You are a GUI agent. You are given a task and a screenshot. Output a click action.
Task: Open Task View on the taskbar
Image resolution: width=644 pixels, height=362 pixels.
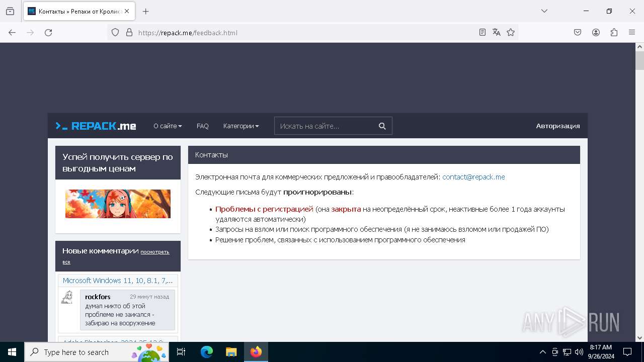pos(182,352)
